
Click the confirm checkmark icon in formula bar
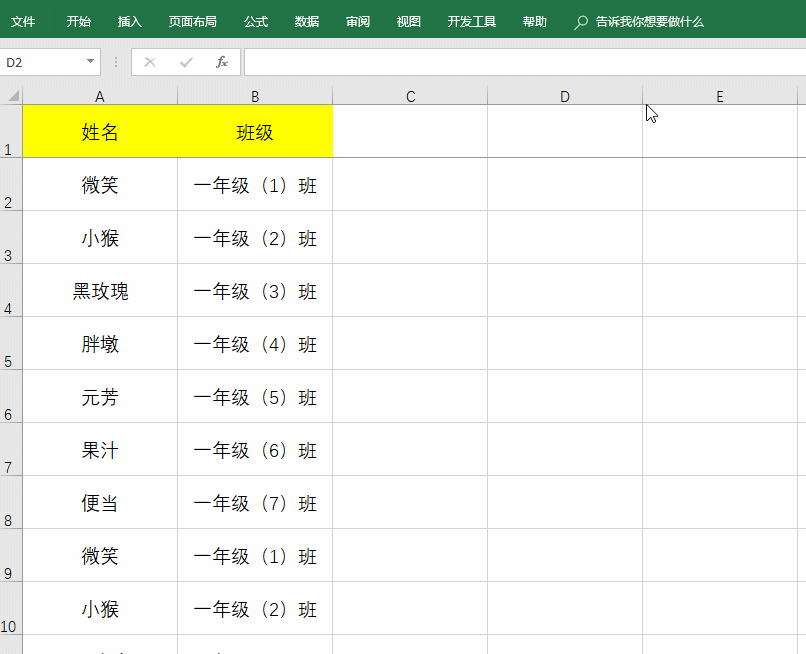point(186,63)
